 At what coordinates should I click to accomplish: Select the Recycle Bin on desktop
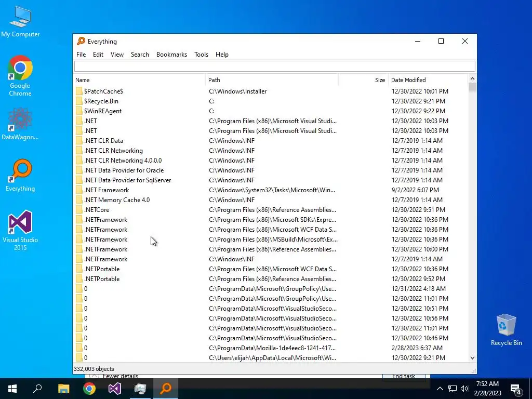(506, 330)
